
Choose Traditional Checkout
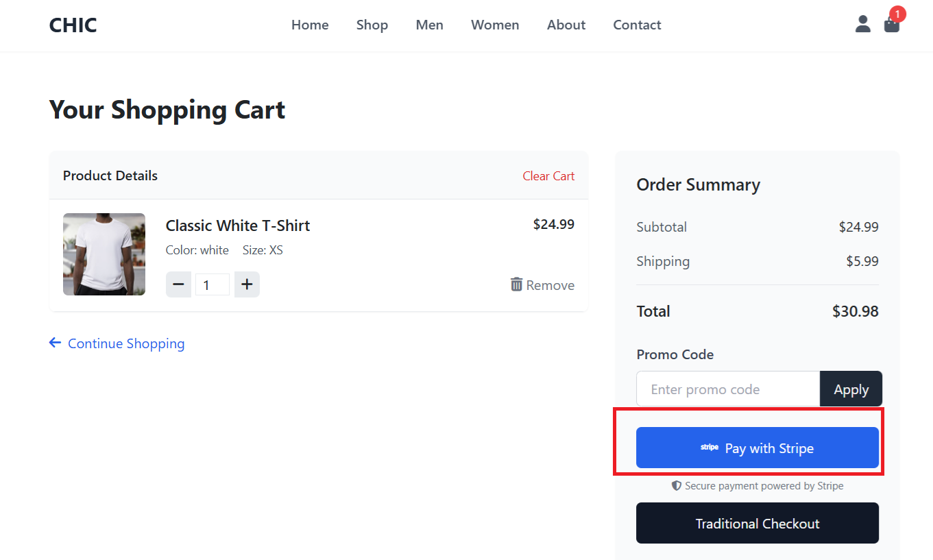coord(757,524)
